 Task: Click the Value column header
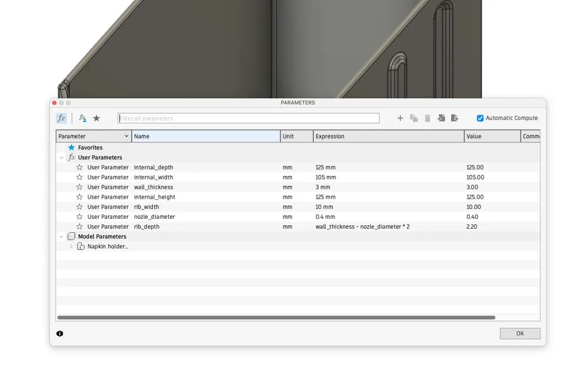coord(492,136)
